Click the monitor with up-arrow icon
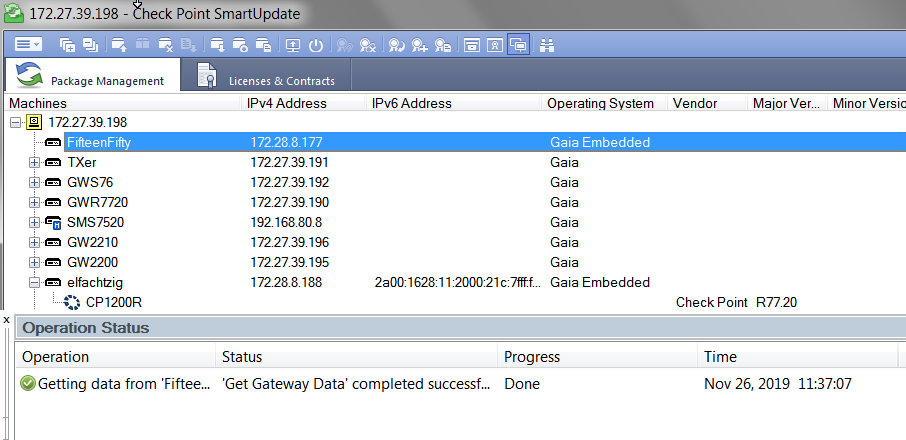906x440 pixels. pyautogui.click(x=293, y=45)
